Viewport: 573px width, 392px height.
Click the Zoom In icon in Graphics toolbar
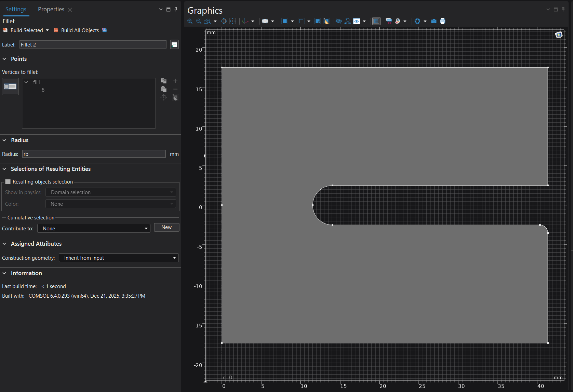190,21
